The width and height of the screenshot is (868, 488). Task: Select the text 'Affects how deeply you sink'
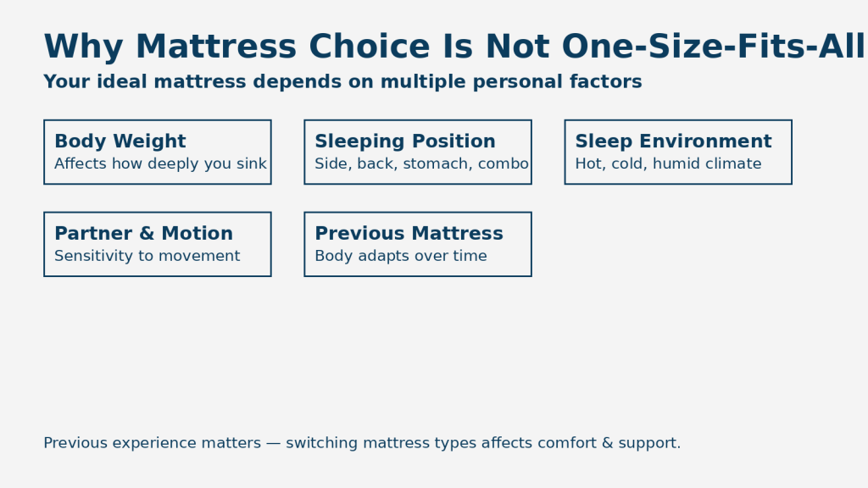coord(160,164)
